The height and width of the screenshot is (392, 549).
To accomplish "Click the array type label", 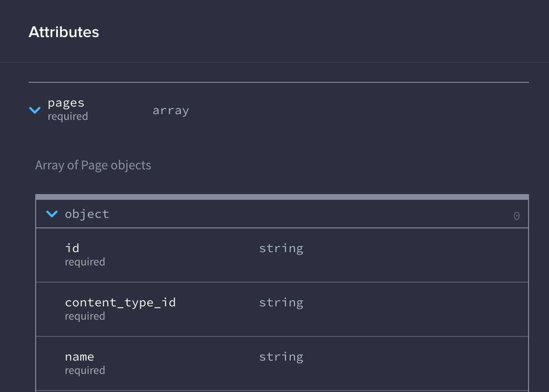I will point(170,110).
